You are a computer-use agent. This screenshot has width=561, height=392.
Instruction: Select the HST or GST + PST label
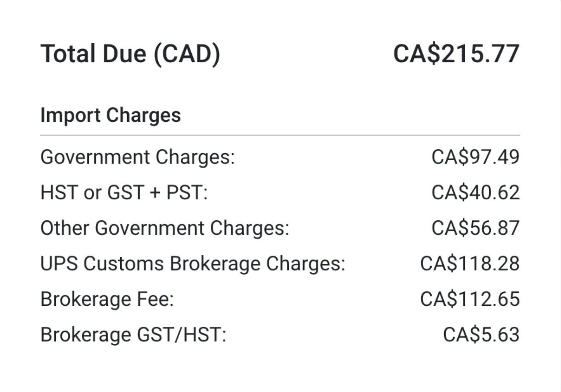(124, 193)
